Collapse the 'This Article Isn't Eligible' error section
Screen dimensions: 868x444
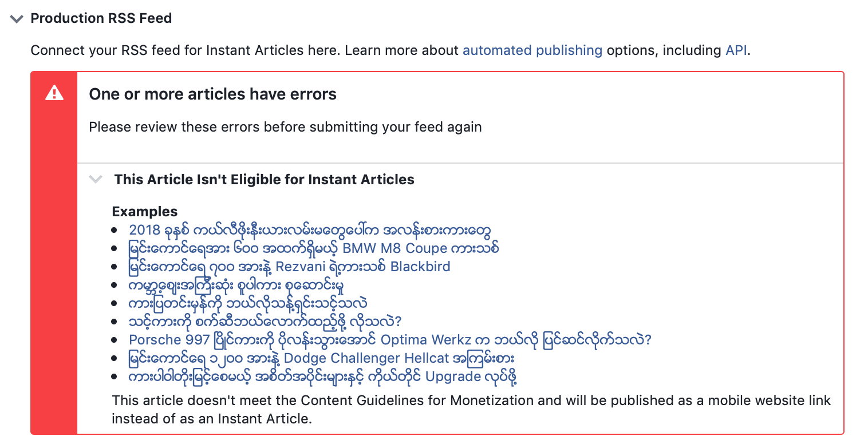[96, 179]
